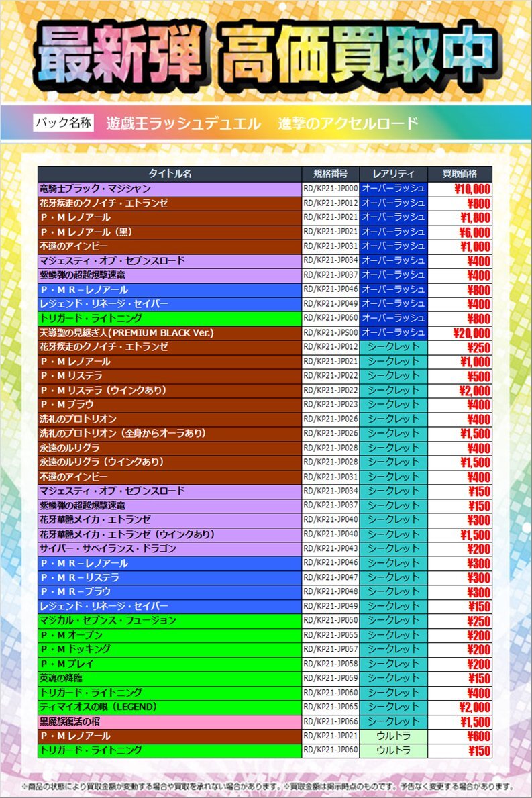Select the P・M R-ブラウ title cell

tap(170, 592)
